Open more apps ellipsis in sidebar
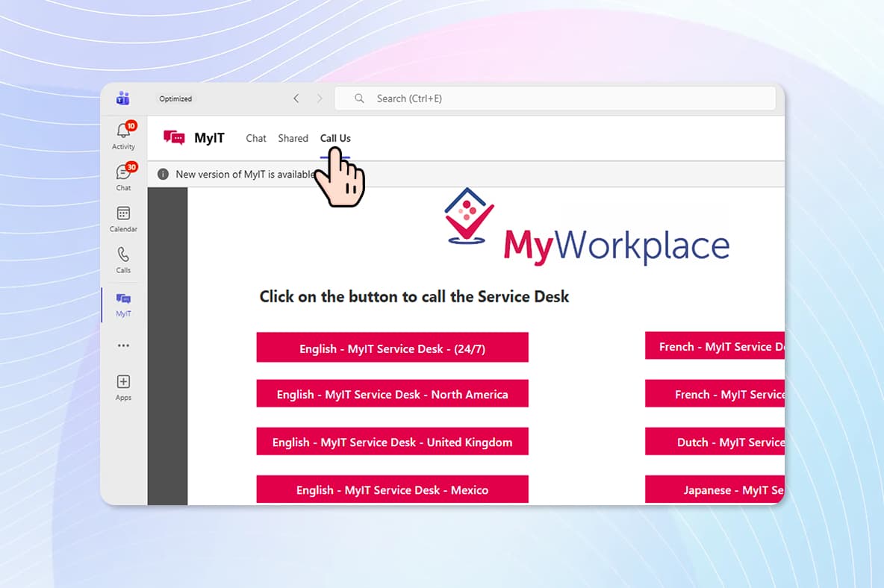 tap(123, 345)
